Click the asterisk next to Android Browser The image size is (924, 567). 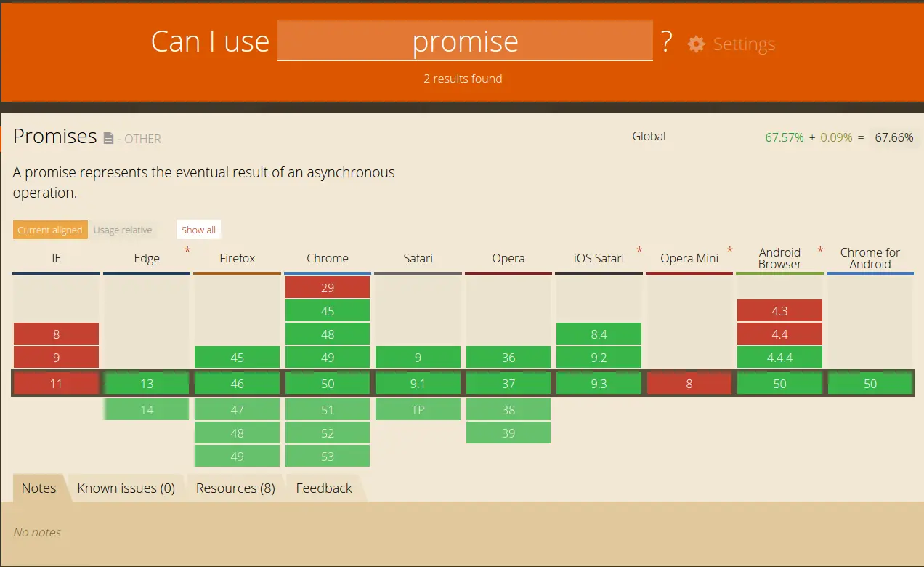point(820,251)
